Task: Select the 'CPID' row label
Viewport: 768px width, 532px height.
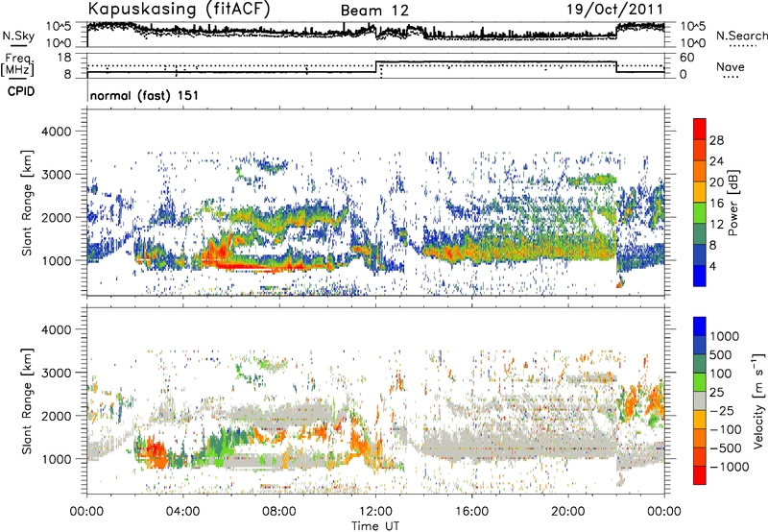Action: 21,91
